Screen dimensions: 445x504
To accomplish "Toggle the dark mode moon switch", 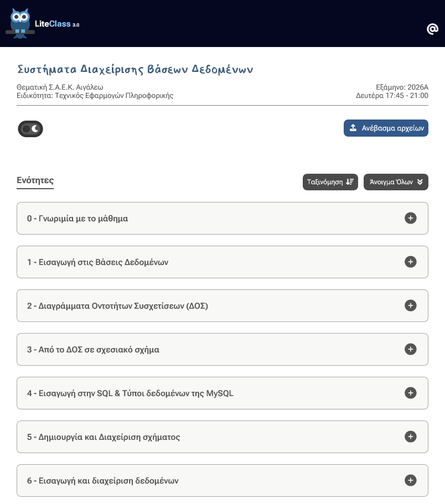I will click(x=30, y=129).
